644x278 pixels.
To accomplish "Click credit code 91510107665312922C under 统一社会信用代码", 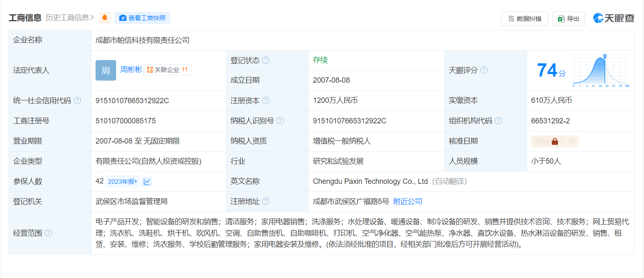I will (x=132, y=101).
